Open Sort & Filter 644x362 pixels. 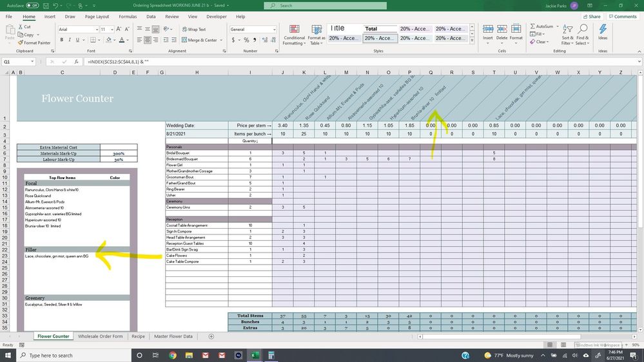(567, 35)
